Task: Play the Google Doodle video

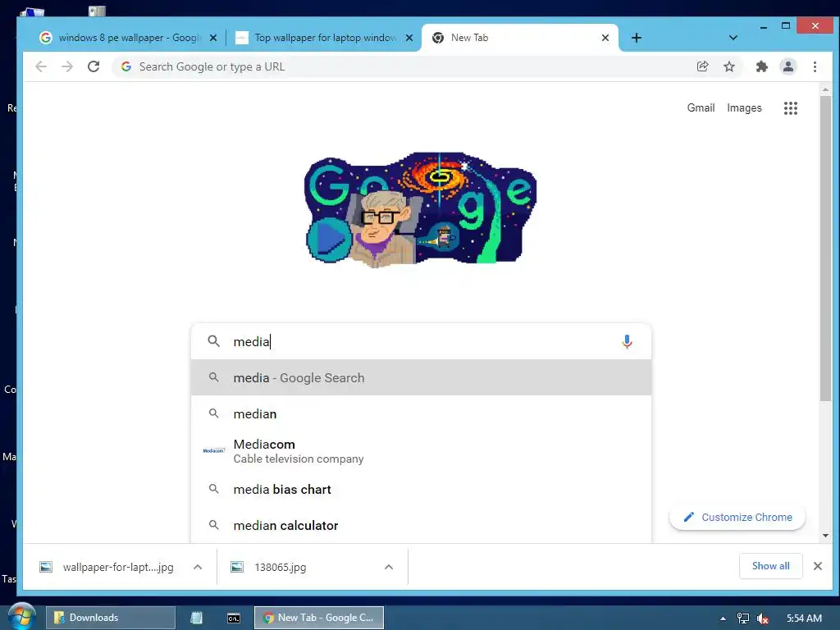Action: [328, 239]
